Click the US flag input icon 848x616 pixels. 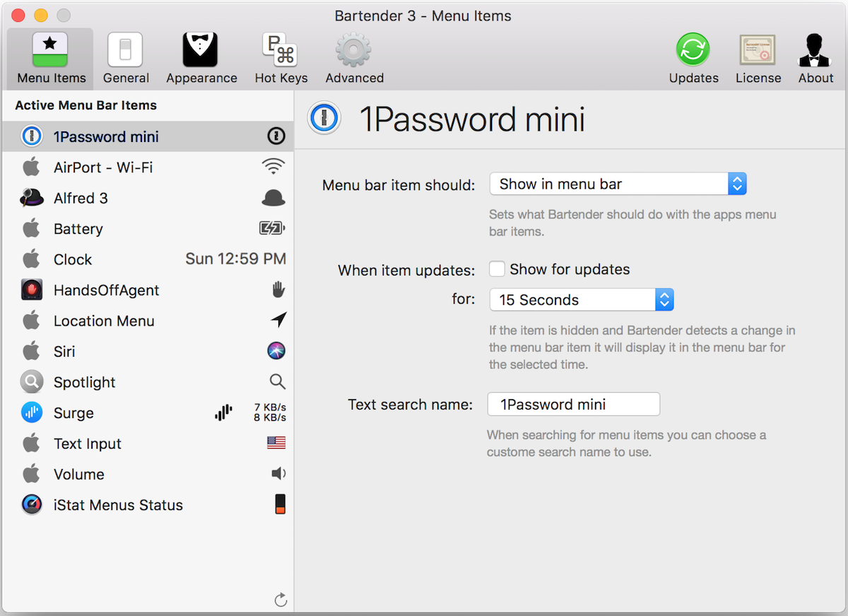tap(276, 443)
